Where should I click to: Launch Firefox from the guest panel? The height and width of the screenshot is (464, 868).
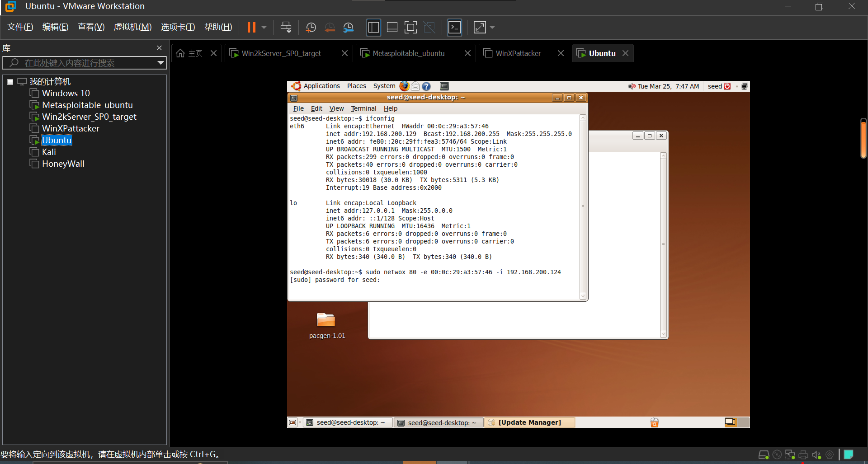pos(404,86)
